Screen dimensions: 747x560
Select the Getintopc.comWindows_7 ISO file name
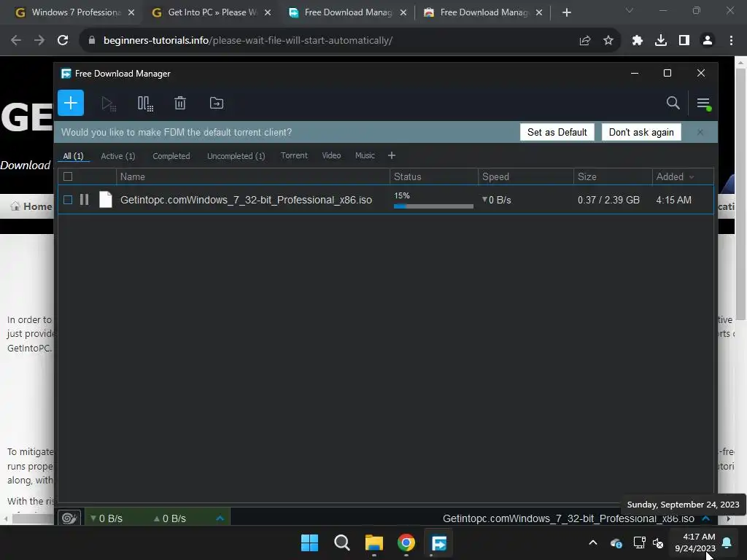click(246, 200)
